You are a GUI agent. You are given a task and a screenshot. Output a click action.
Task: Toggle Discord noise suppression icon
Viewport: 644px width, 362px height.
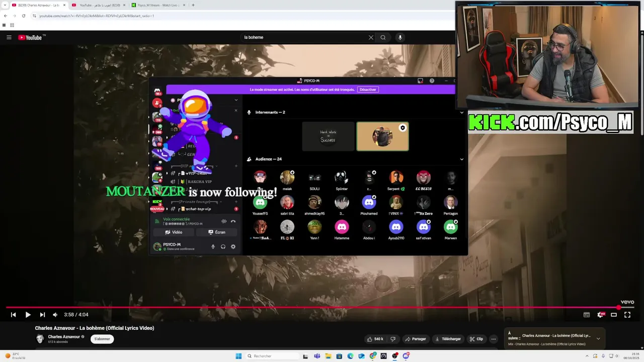tap(224, 221)
